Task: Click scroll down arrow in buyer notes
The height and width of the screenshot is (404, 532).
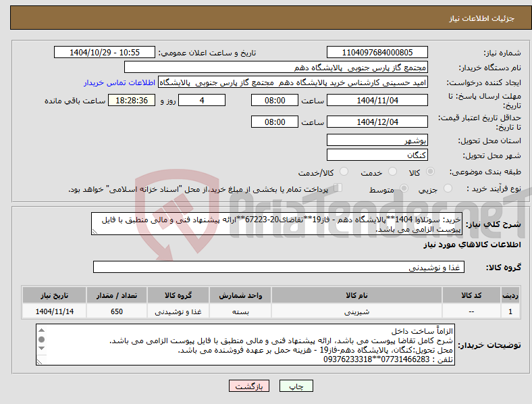Action: click(41, 348)
